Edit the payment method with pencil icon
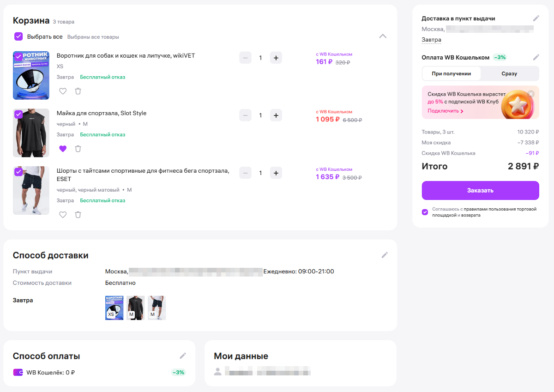The image size is (554, 392). [x=183, y=356]
